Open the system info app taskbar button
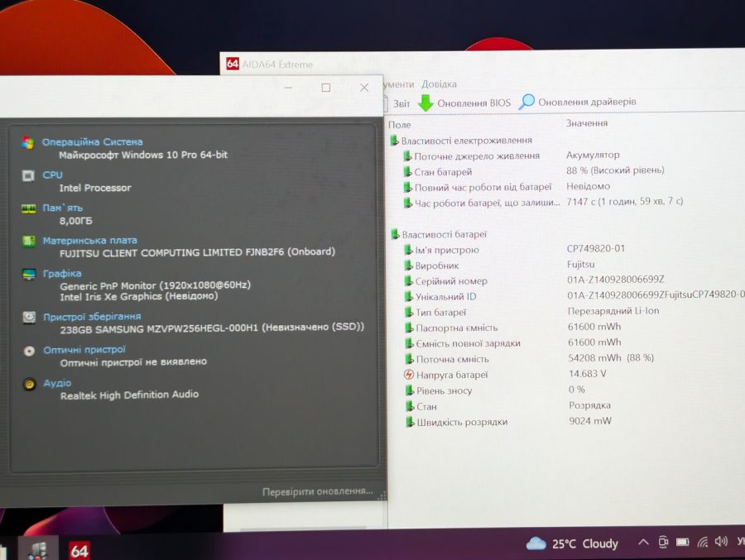Image resolution: width=745 pixels, height=560 pixels. click(38, 550)
